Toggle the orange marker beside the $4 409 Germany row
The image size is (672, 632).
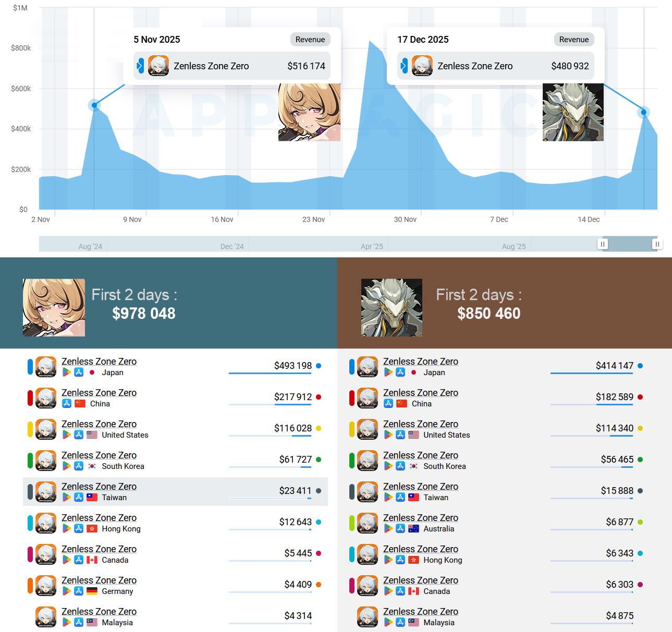pos(30,586)
